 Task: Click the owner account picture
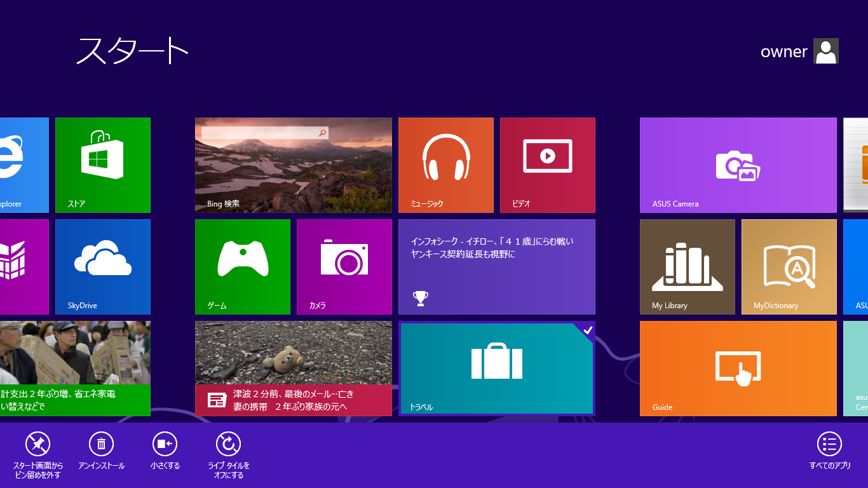[x=826, y=51]
